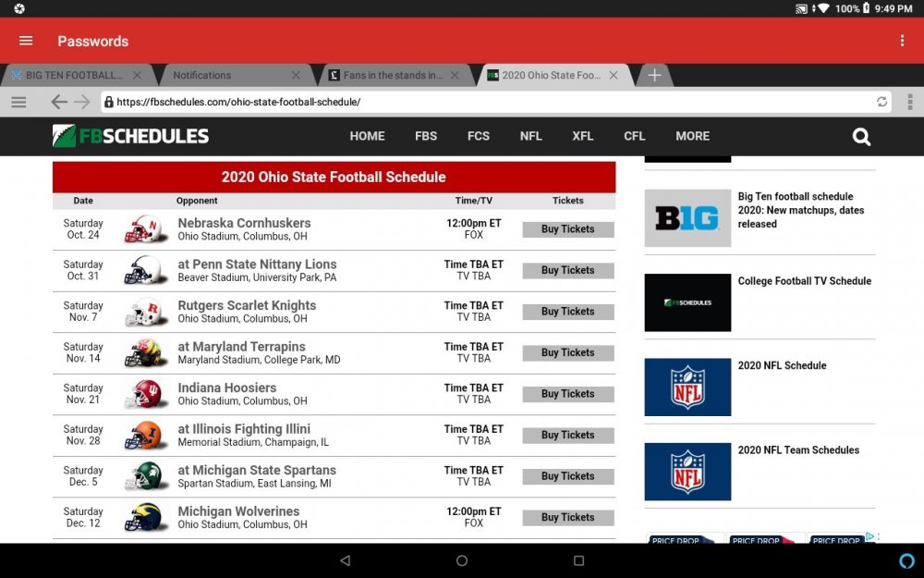Tap the Android home circle button
Screen dimensions: 924x578
pos(462,560)
